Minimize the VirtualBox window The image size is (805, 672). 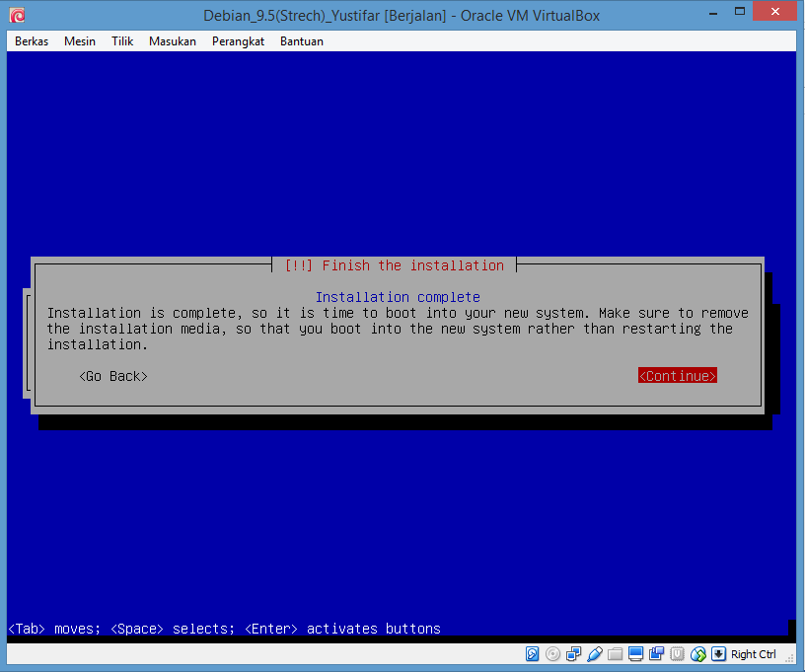tap(713, 12)
